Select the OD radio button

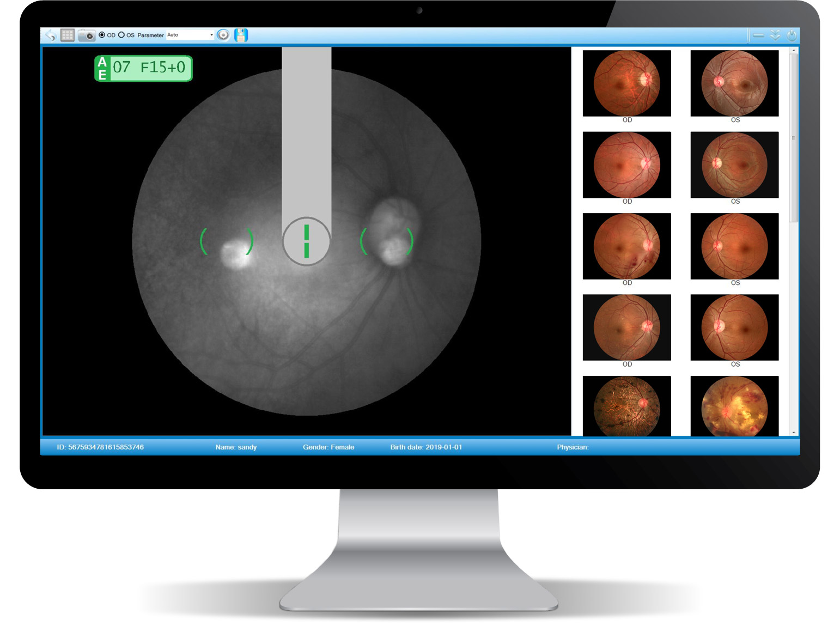coord(102,35)
